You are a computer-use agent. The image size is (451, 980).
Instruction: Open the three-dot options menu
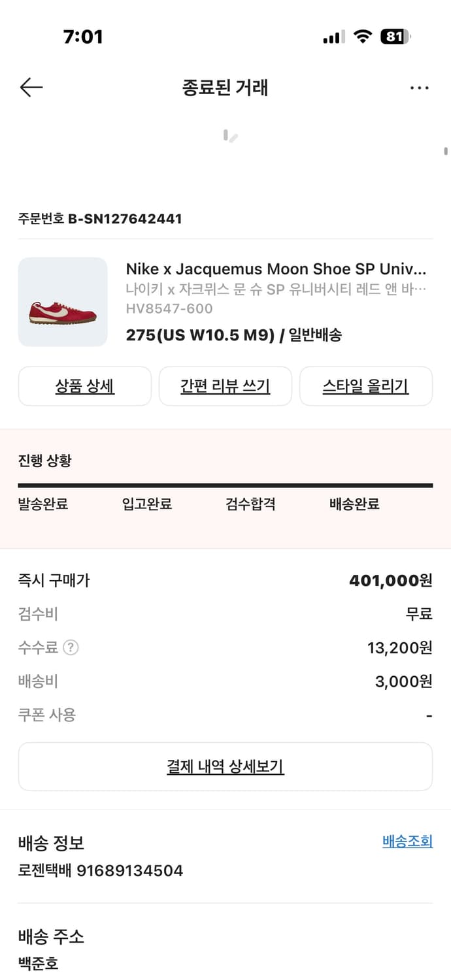point(419,87)
